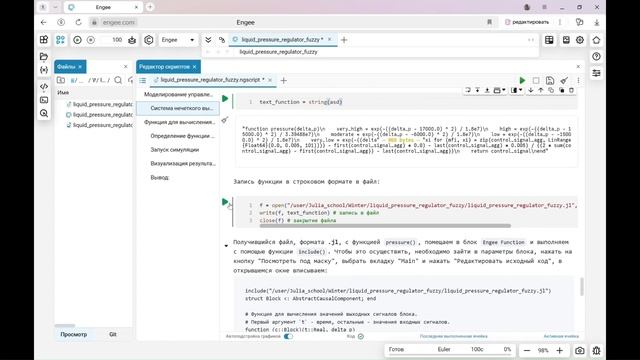The image size is (640, 360).
Task: Go to outline section Система нечеткого вы...
Action: click(x=178, y=108)
